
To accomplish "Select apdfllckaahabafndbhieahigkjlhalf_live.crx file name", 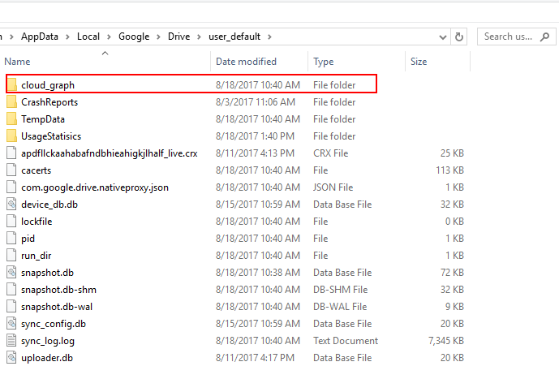I will [109, 153].
